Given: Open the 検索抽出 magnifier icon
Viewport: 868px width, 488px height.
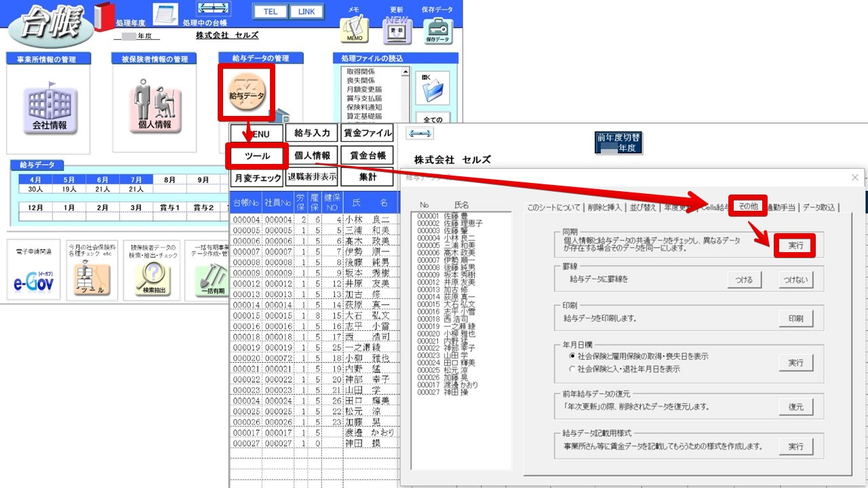Looking at the screenshot, I should click(x=152, y=279).
